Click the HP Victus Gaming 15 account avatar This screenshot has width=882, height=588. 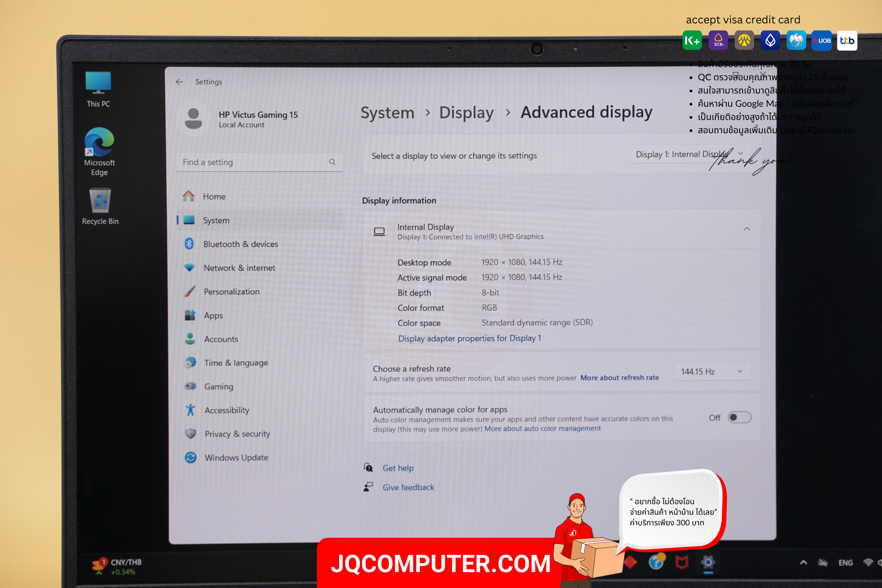click(x=193, y=119)
